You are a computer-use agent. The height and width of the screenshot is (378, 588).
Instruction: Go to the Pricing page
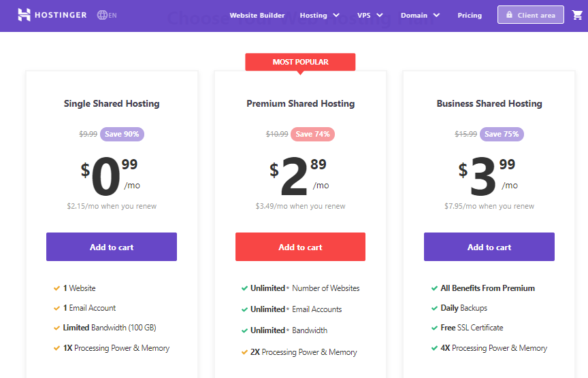point(470,16)
